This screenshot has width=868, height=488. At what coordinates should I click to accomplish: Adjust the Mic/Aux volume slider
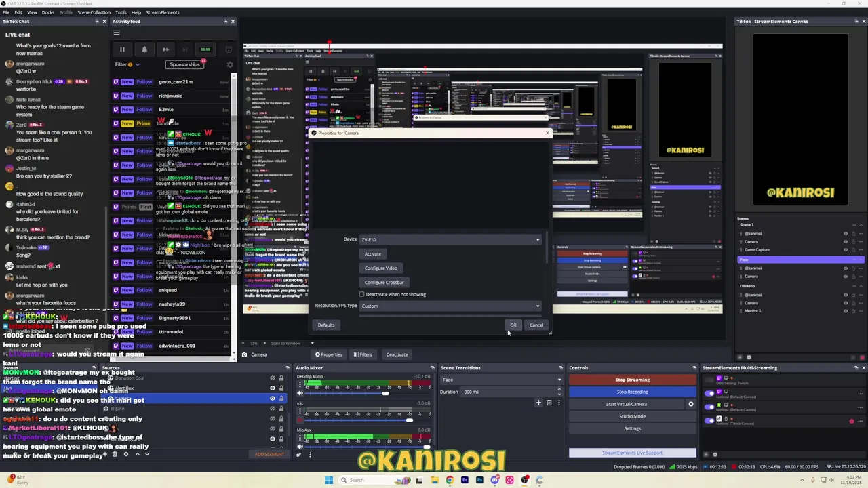(x=427, y=447)
